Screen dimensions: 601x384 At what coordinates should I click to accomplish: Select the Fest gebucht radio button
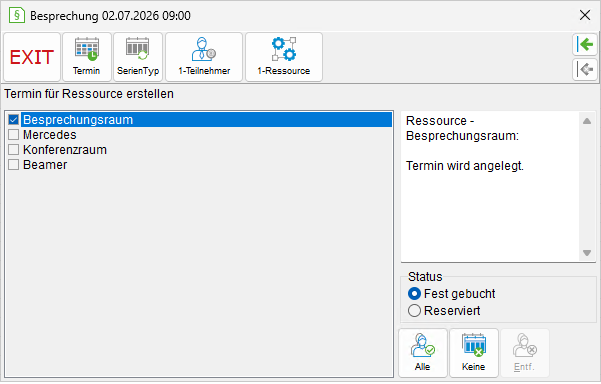pos(414,294)
